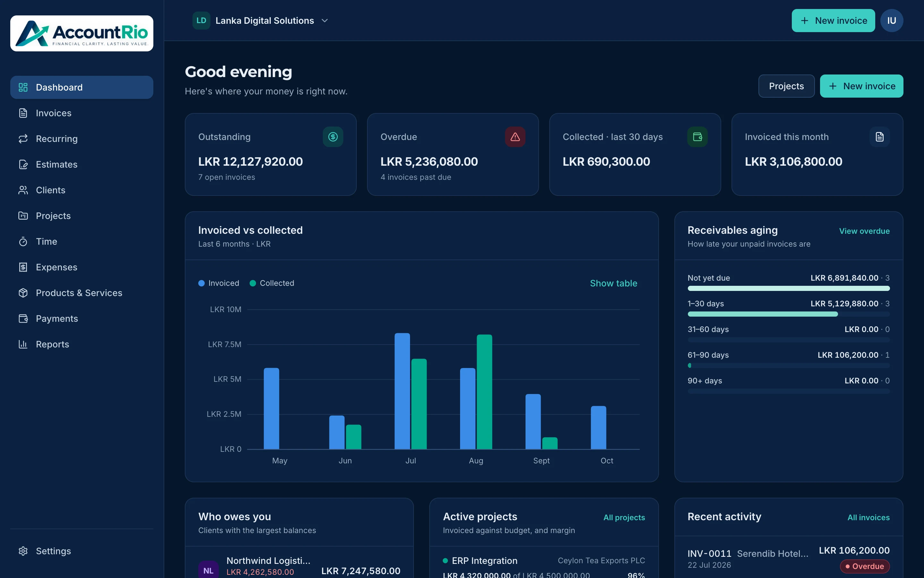Open the Invoices menu item label

click(54, 113)
